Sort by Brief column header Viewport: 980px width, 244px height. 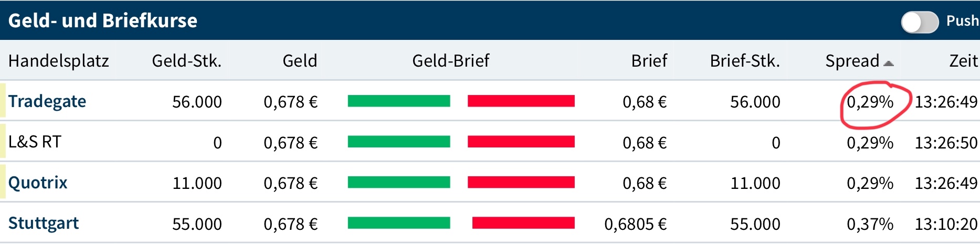coord(649,61)
